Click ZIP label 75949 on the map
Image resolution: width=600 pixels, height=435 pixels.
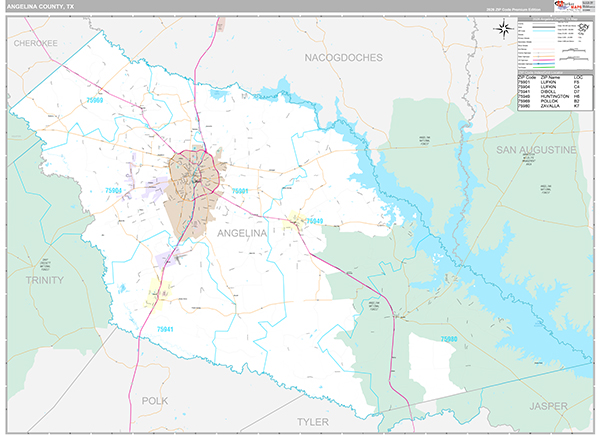(x=315, y=221)
